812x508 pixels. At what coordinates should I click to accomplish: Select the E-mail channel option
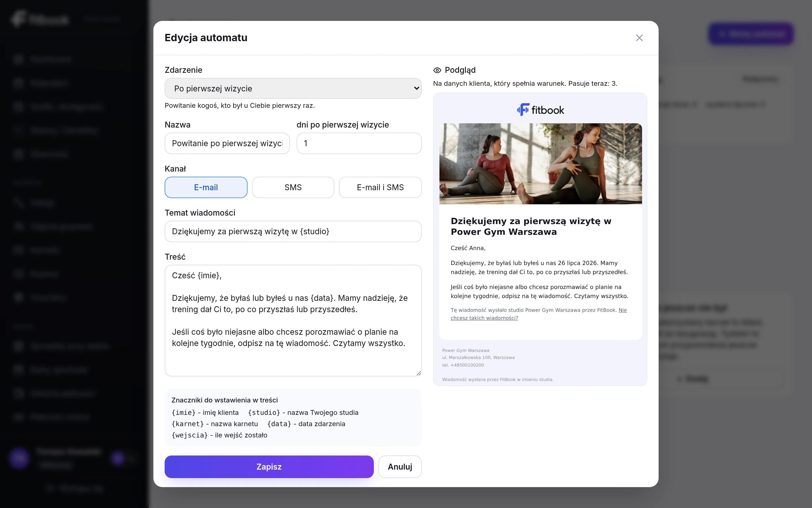(x=206, y=187)
